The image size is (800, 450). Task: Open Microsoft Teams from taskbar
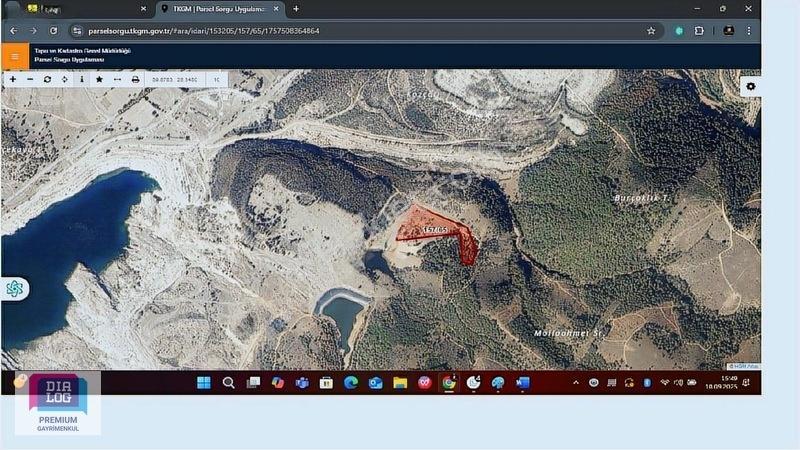tap(302, 383)
